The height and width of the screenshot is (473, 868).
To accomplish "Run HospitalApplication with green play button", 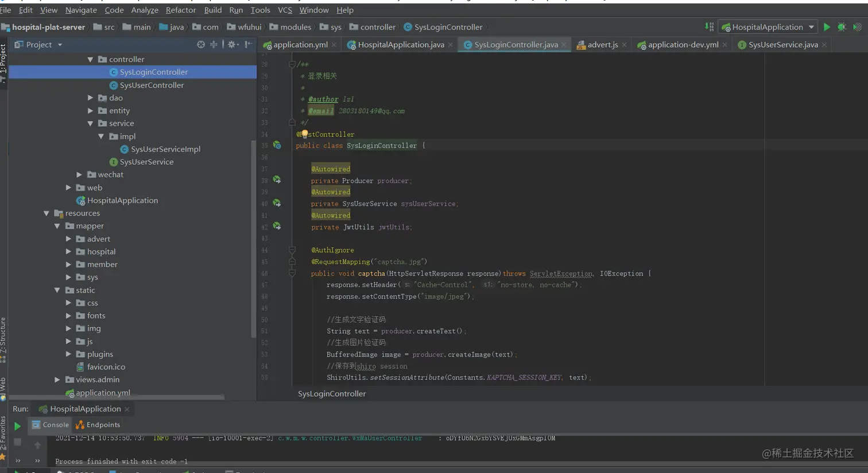I will pos(827,27).
